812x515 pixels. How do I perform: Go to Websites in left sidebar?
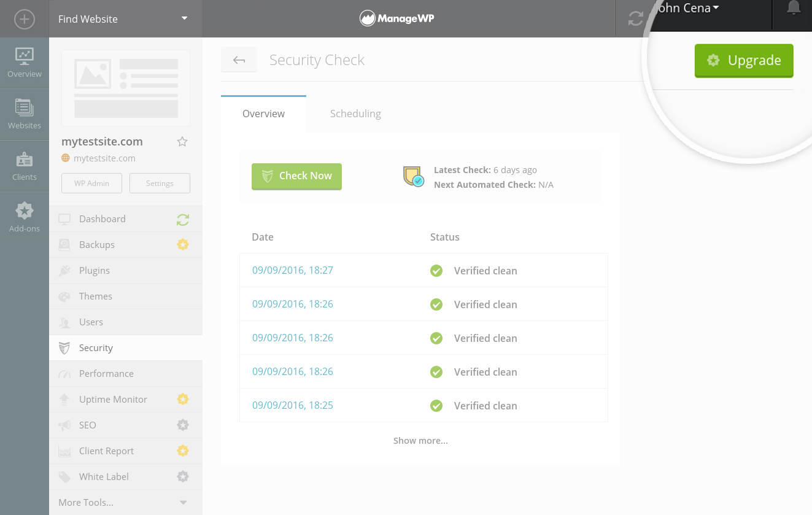(25, 115)
